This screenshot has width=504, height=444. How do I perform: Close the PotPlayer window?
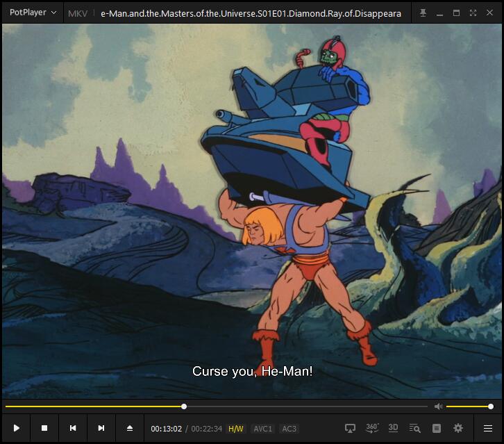[x=489, y=13]
